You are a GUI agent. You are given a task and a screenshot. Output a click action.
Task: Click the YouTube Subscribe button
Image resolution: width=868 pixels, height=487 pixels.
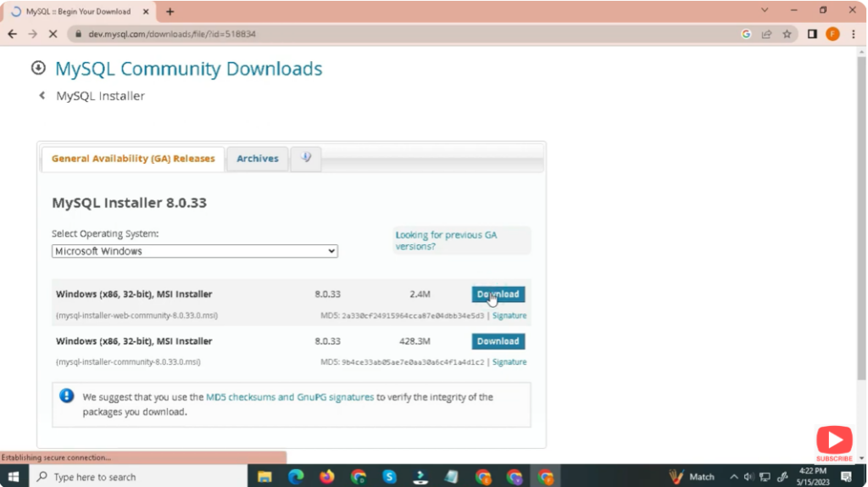click(x=834, y=443)
